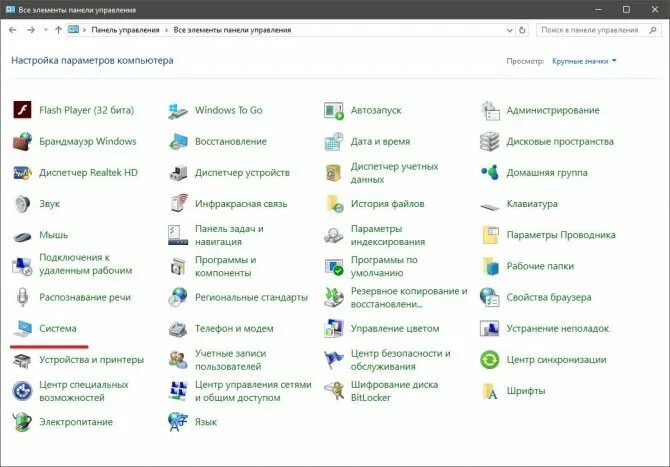Expand the chevron after Панель управления breadcrumb

(x=166, y=30)
